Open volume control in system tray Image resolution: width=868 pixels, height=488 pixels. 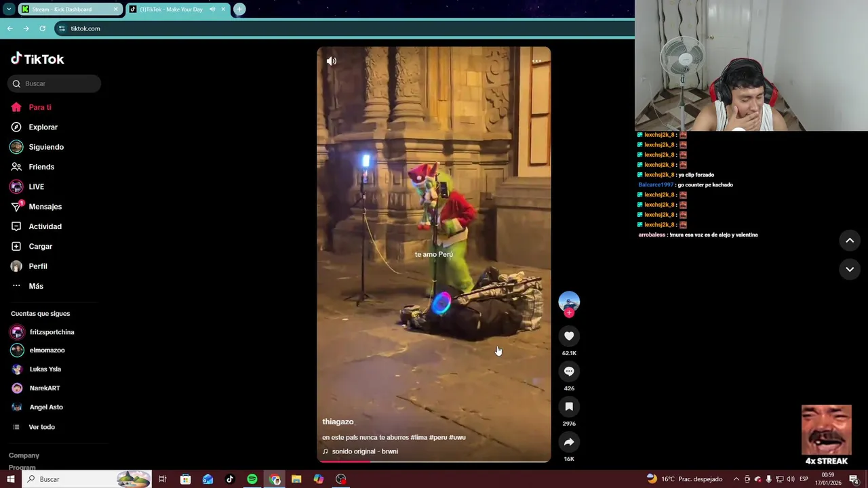[791, 479]
